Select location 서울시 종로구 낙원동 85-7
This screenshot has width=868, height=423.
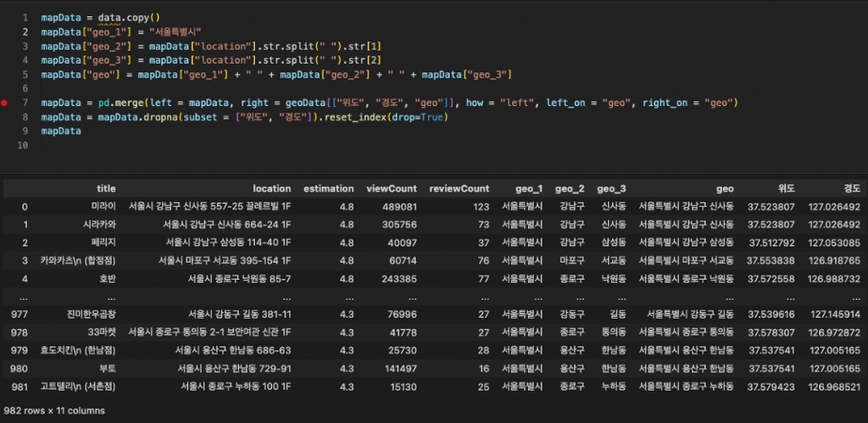(x=239, y=279)
